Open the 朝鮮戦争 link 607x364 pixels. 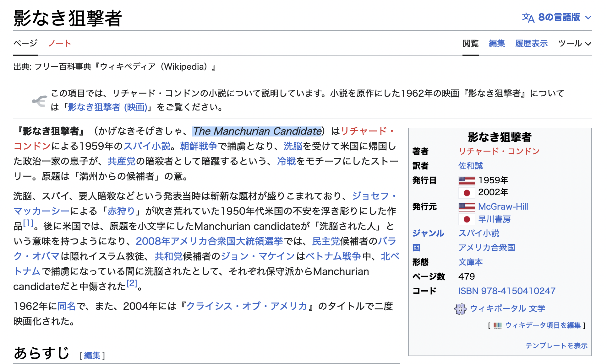(199, 146)
